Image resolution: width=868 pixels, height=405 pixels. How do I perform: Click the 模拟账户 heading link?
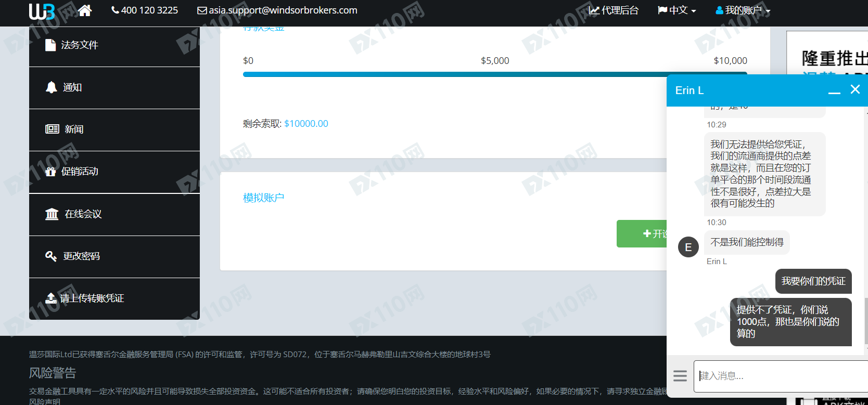(x=264, y=198)
